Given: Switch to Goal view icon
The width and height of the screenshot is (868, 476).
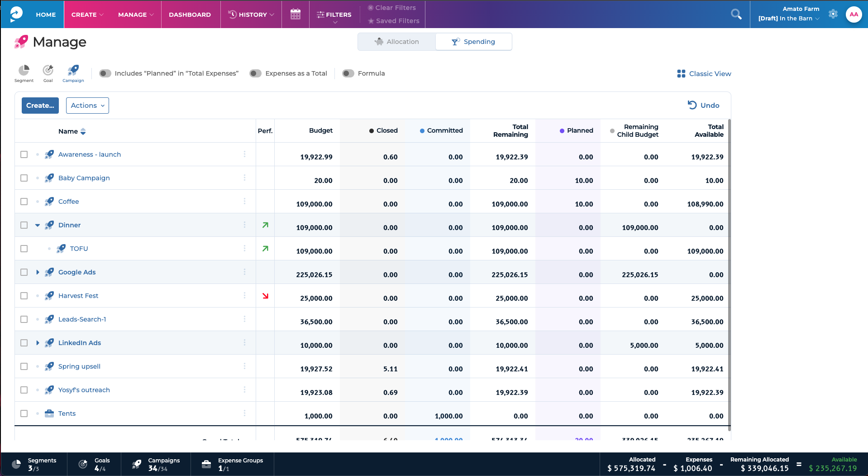Looking at the screenshot, I should [48, 73].
